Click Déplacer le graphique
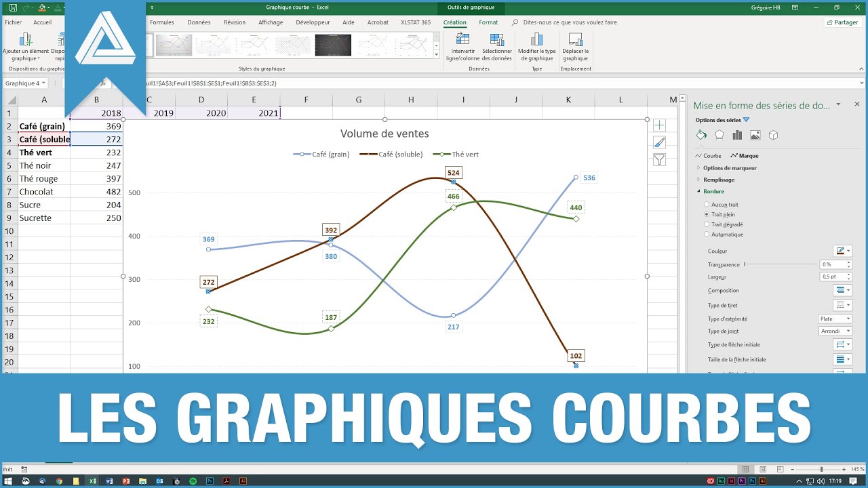 (576, 47)
